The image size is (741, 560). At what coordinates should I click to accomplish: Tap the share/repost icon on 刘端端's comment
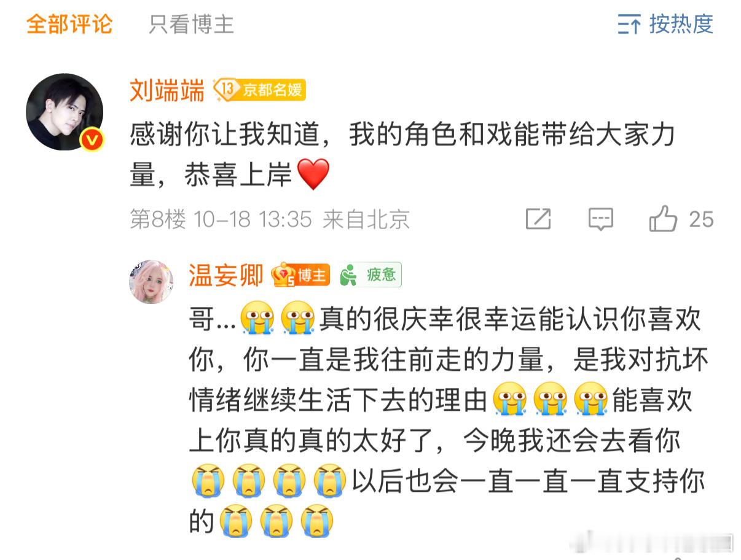point(538,219)
